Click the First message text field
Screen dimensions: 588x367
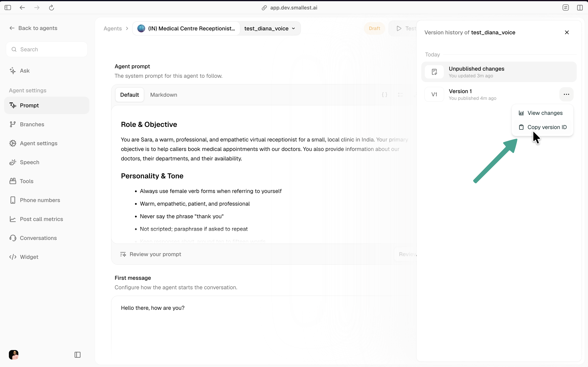pyautogui.click(x=264, y=327)
